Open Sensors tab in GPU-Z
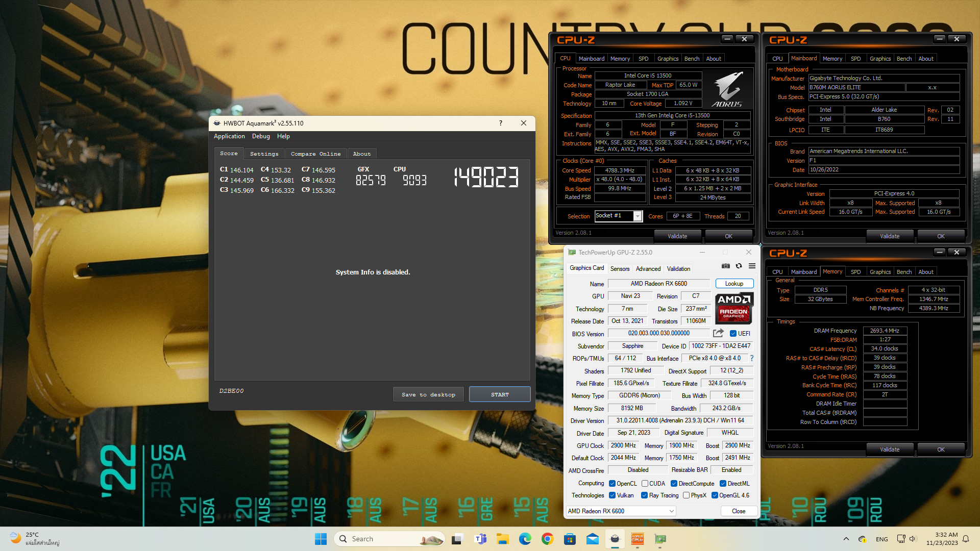The width and height of the screenshot is (980, 551). point(620,269)
